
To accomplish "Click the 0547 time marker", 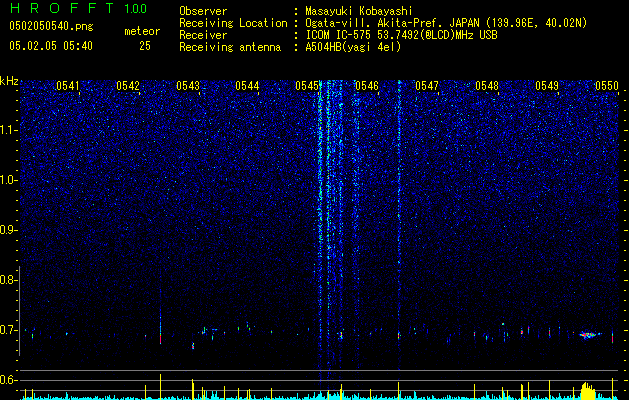I will 427,86.
